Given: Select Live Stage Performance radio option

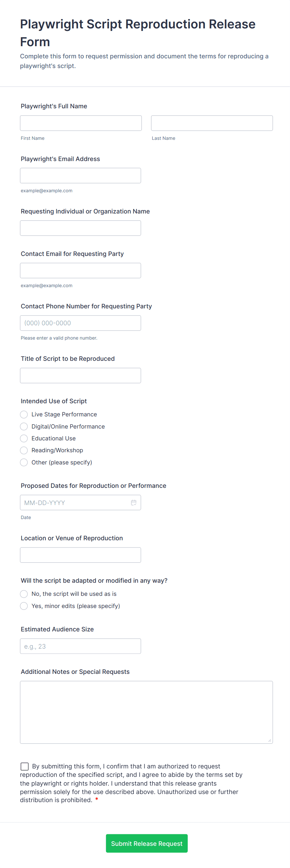Looking at the screenshot, I should tap(24, 414).
